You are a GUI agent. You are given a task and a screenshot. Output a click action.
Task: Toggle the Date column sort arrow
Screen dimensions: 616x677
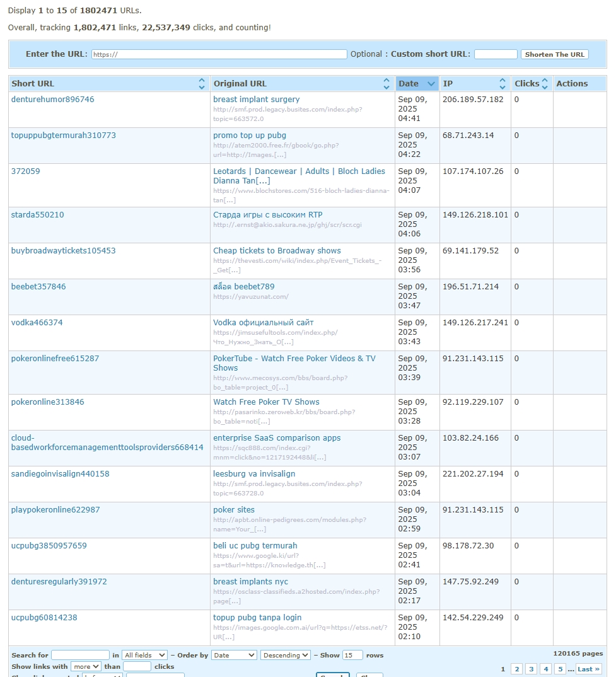coord(431,84)
